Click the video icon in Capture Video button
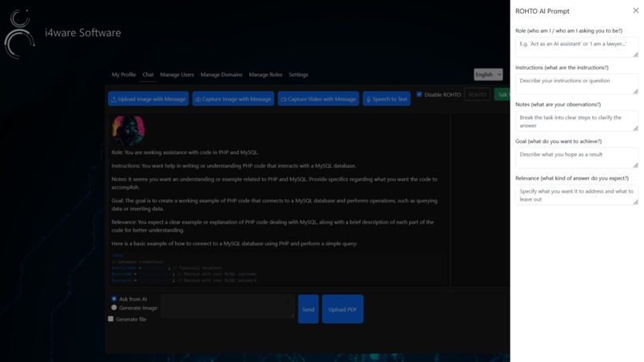Viewport: 644px width, 362px height. 284,99
